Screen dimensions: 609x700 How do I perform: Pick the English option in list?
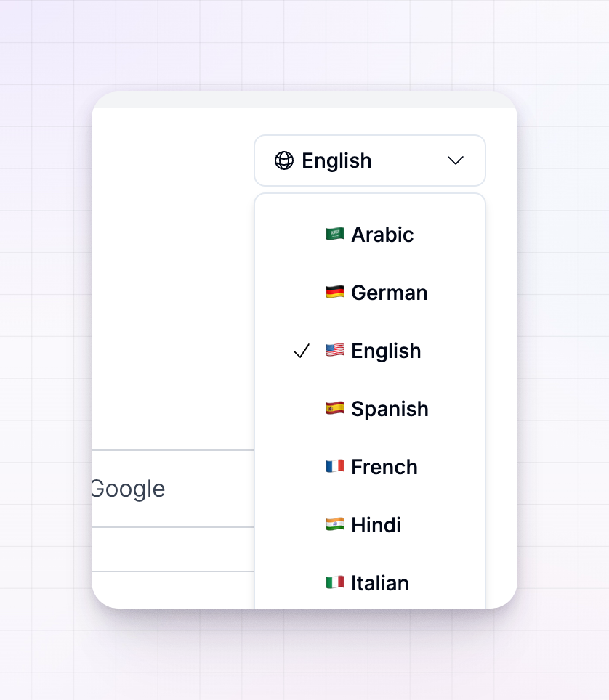(370, 351)
